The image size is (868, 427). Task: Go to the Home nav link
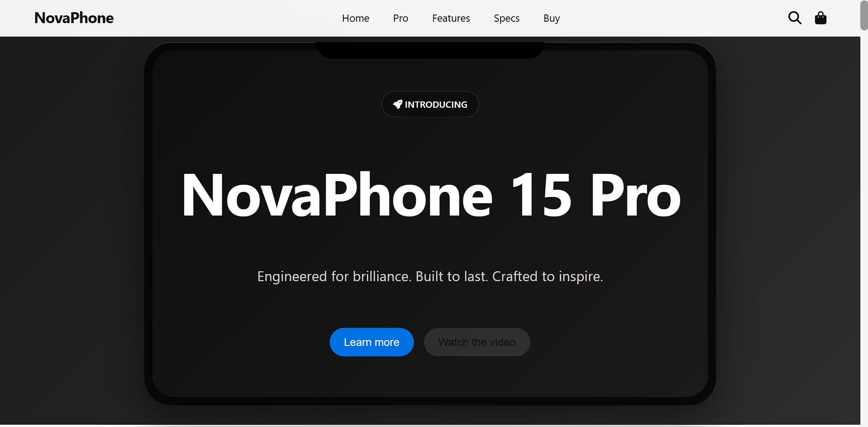pyautogui.click(x=356, y=18)
